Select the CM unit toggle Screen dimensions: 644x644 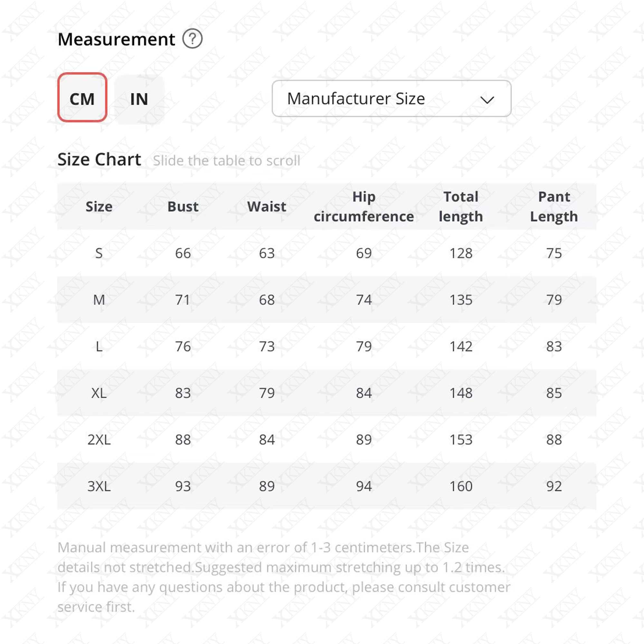click(x=82, y=97)
